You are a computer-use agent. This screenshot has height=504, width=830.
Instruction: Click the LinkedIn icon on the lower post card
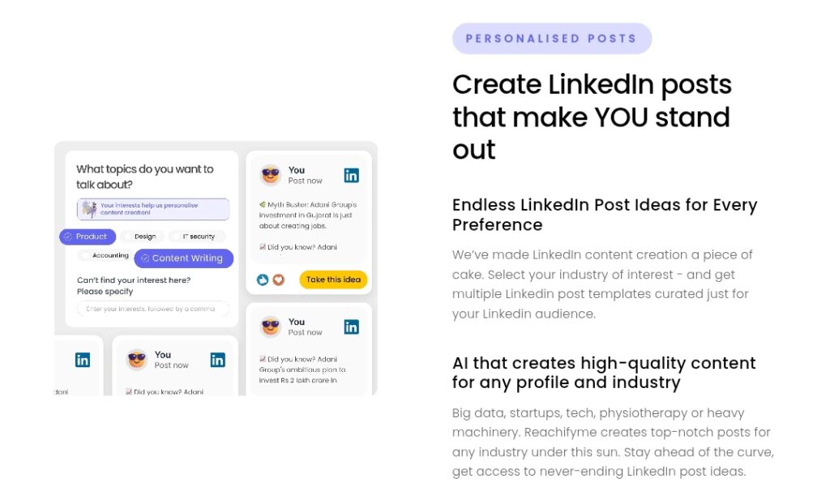click(351, 326)
